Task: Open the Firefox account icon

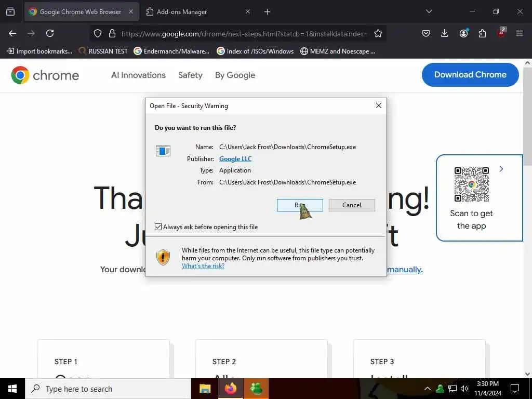Action: point(463,33)
